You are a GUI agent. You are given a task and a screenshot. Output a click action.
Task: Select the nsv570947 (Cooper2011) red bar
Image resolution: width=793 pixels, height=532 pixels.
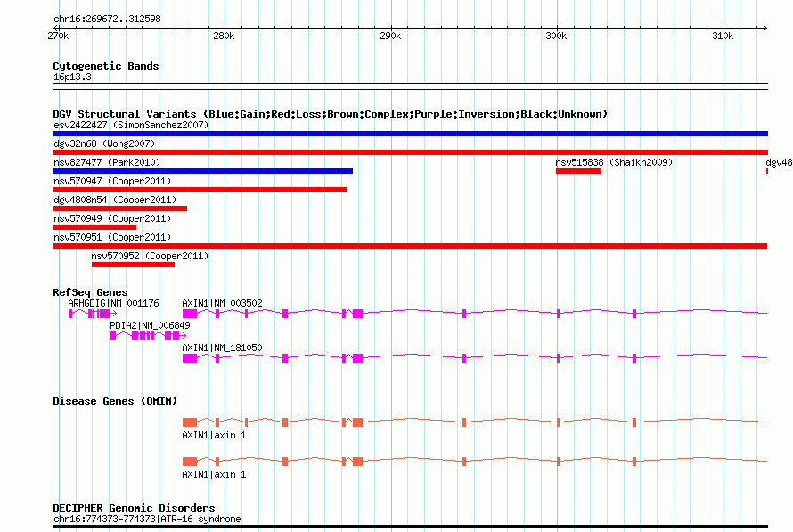coord(200,190)
